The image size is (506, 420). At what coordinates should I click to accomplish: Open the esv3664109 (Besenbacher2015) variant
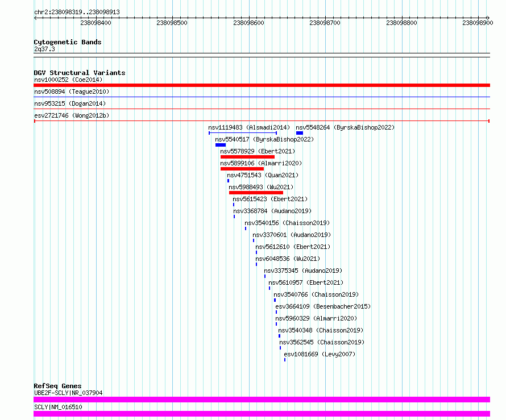pos(323,306)
